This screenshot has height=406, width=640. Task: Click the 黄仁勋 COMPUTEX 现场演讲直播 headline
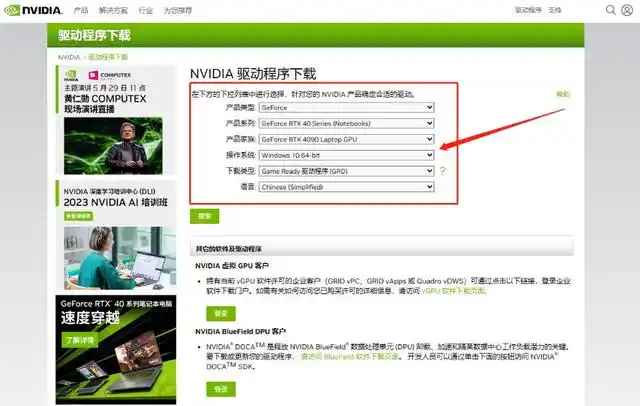click(x=105, y=104)
